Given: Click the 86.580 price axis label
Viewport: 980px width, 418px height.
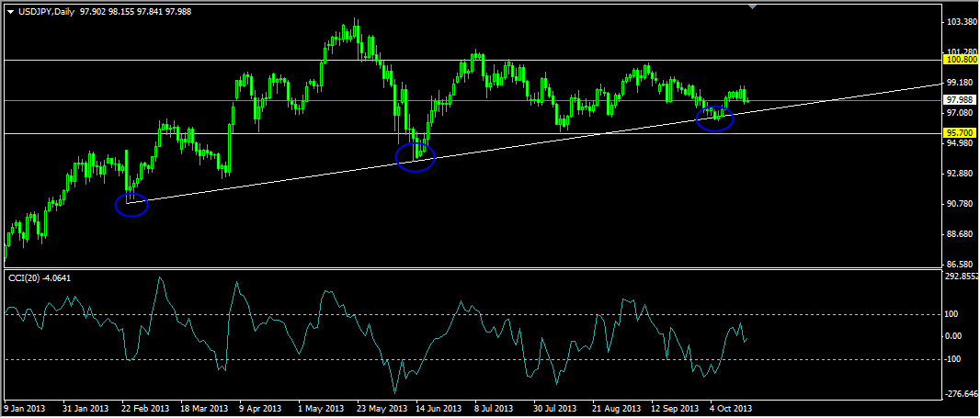Looking at the screenshot, I should click(962, 265).
